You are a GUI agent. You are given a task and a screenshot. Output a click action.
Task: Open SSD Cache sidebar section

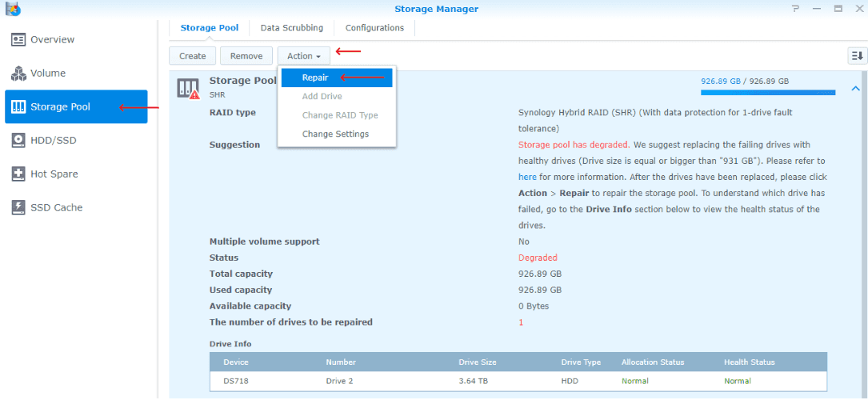[x=76, y=207]
